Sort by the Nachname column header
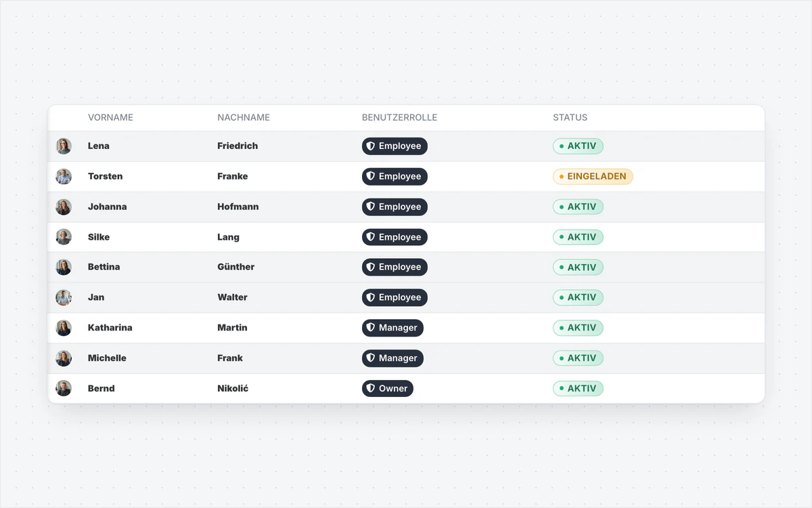This screenshot has height=508, width=812. (244, 118)
